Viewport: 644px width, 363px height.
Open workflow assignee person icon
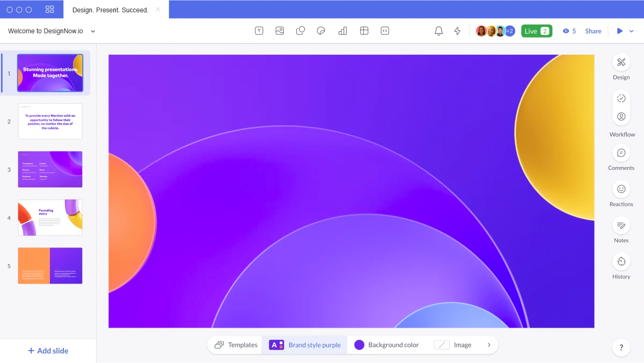click(x=621, y=117)
